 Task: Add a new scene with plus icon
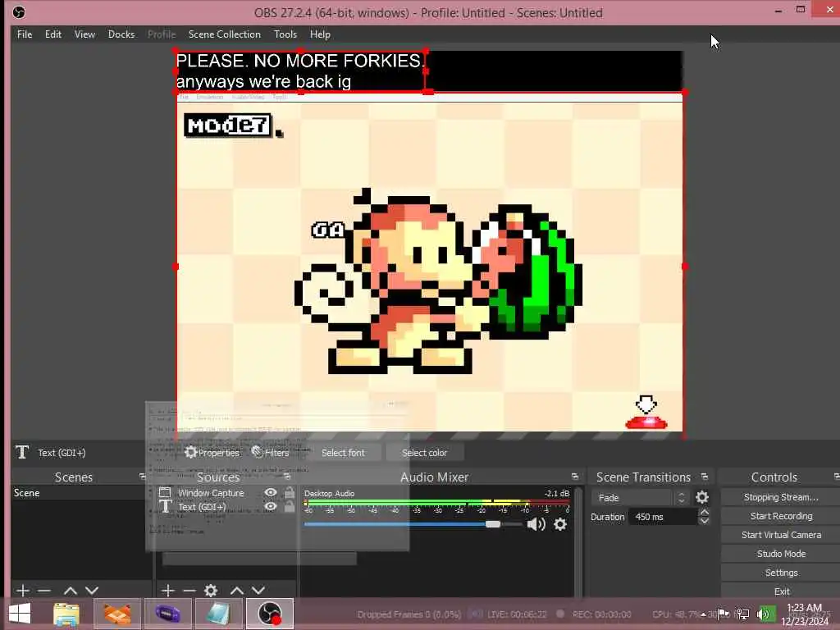[x=22, y=591]
